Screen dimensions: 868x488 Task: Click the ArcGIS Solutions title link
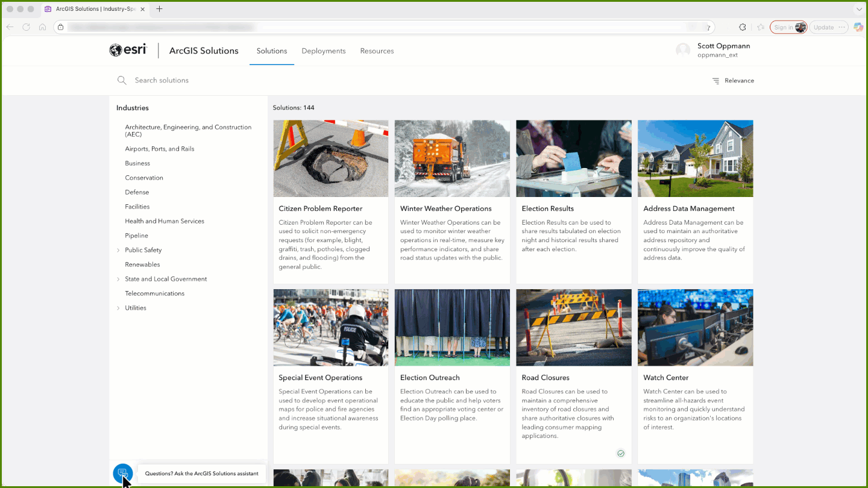pyautogui.click(x=204, y=51)
